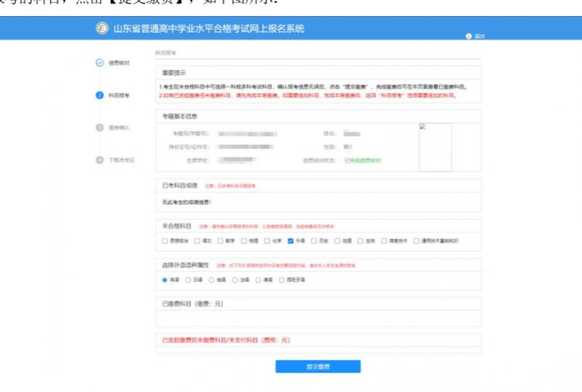Click the 退出 logout link
The width and height of the screenshot is (582, 392).
(479, 36)
